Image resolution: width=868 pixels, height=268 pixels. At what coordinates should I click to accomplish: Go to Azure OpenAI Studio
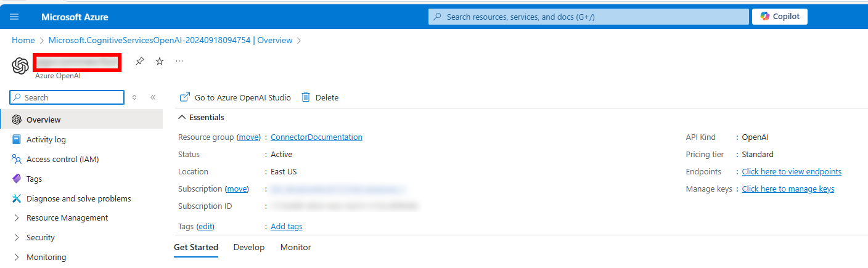click(235, 97)
